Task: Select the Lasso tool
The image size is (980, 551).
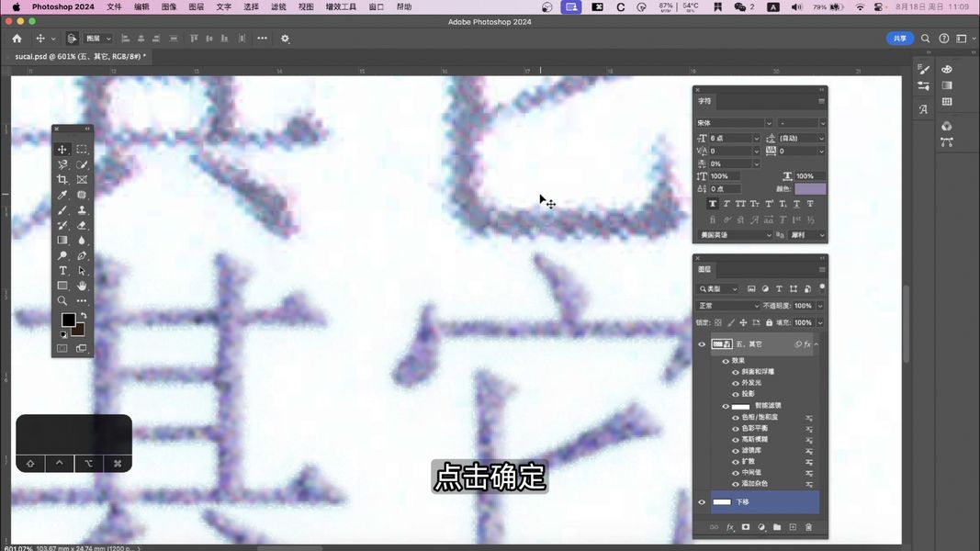Action: click(62, 165)
